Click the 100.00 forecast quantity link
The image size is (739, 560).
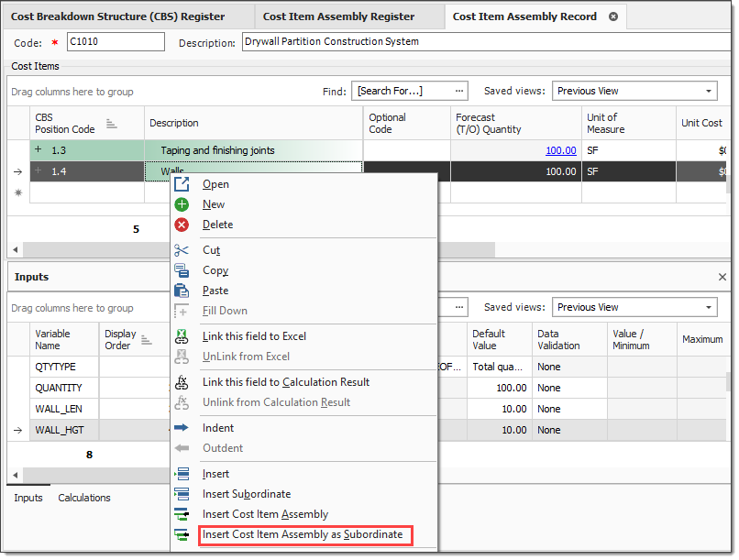(560, 150)
